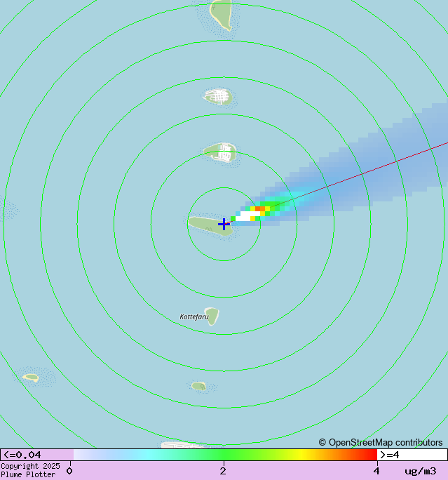Click the white peak concentration cell in plume

[x=247, y=216]
